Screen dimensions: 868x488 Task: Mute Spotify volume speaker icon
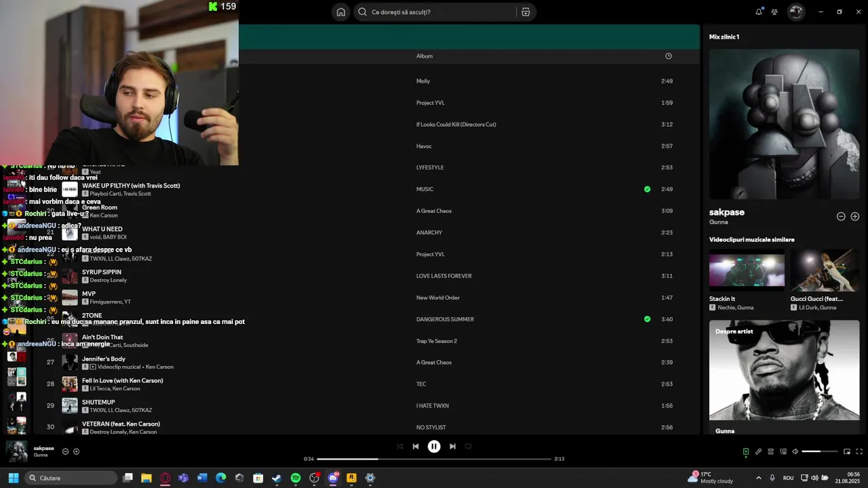(795, 451)
